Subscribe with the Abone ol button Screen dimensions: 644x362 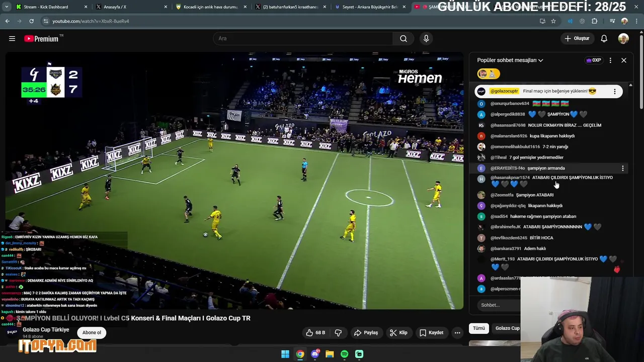pos(92,332)
